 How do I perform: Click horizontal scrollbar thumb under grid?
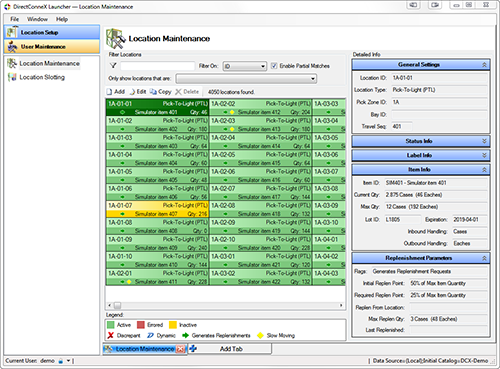point(117,305)
